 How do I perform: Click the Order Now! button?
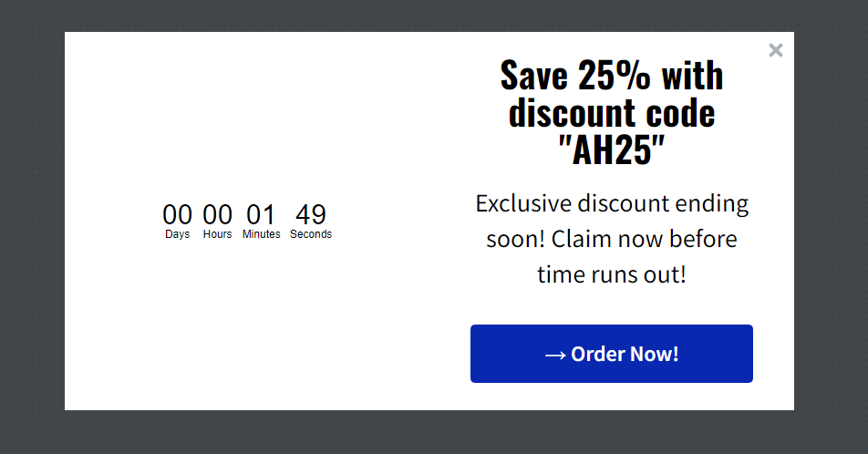coord(611,354)
